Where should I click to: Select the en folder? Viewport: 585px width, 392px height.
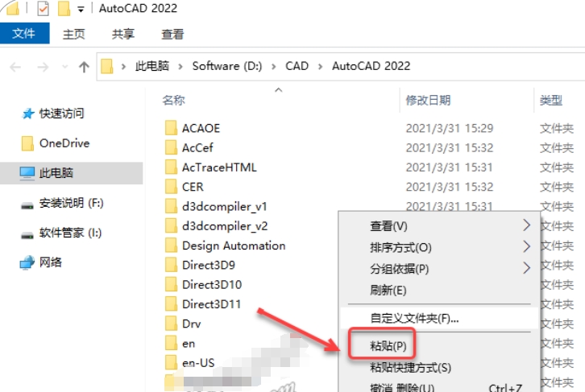point(189,343)
